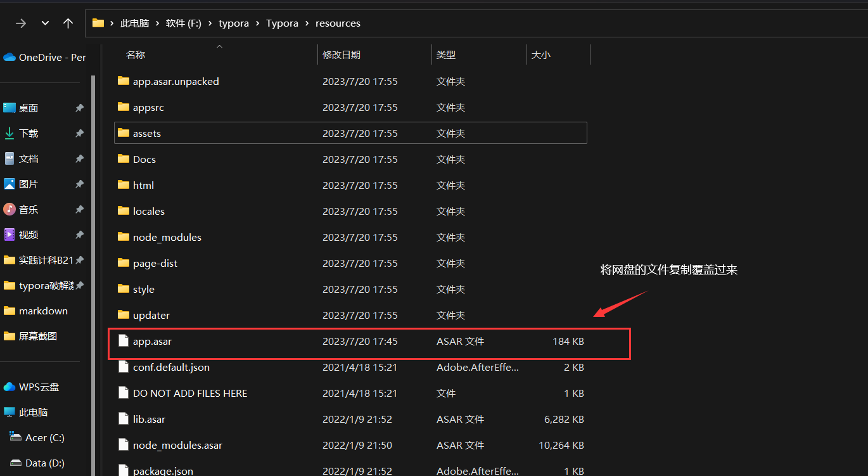
Task: Click the folder icon of Docs
Action: [124, 159]
